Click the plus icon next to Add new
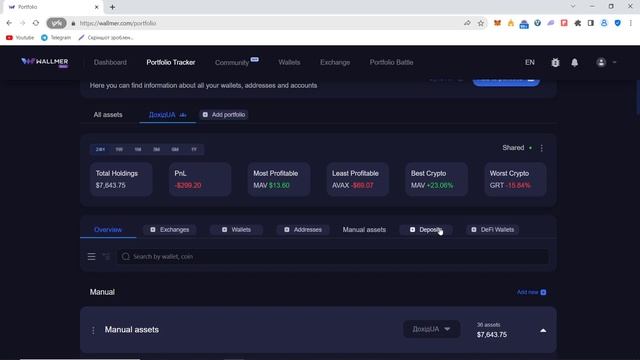This screenshot has width=640, height=360. (x=543, y=292)
